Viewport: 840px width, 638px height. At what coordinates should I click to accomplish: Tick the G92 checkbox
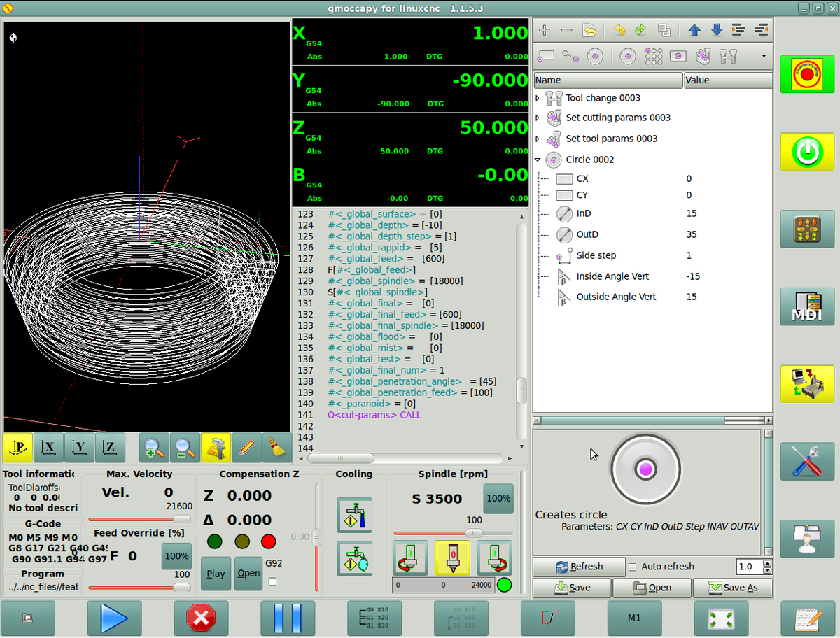pyautogui.click(x=272, y=581)
